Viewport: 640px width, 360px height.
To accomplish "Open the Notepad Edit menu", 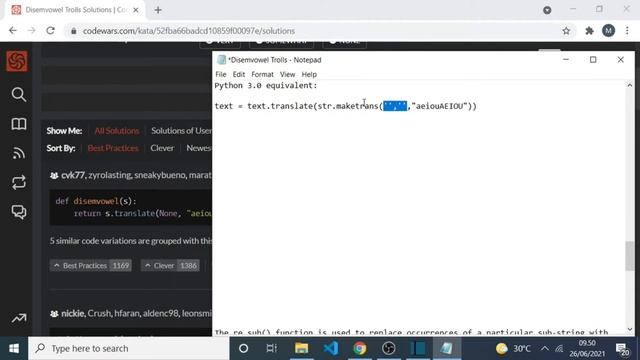I will (x=239, y=74).
